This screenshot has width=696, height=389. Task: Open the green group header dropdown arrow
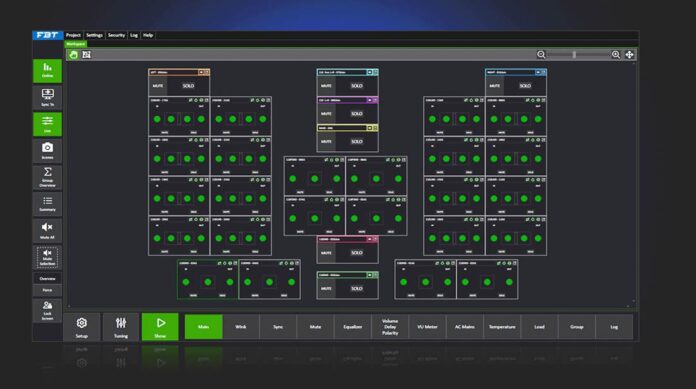[x=369, y=275]
